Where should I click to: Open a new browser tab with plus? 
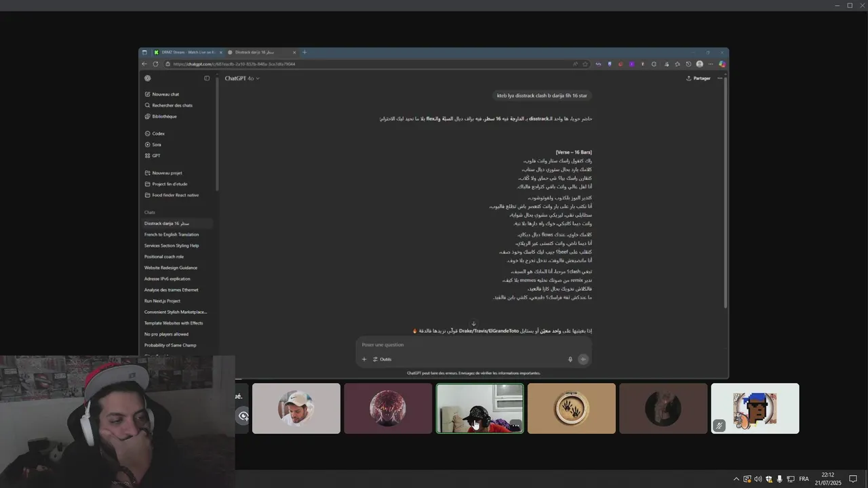304,52
